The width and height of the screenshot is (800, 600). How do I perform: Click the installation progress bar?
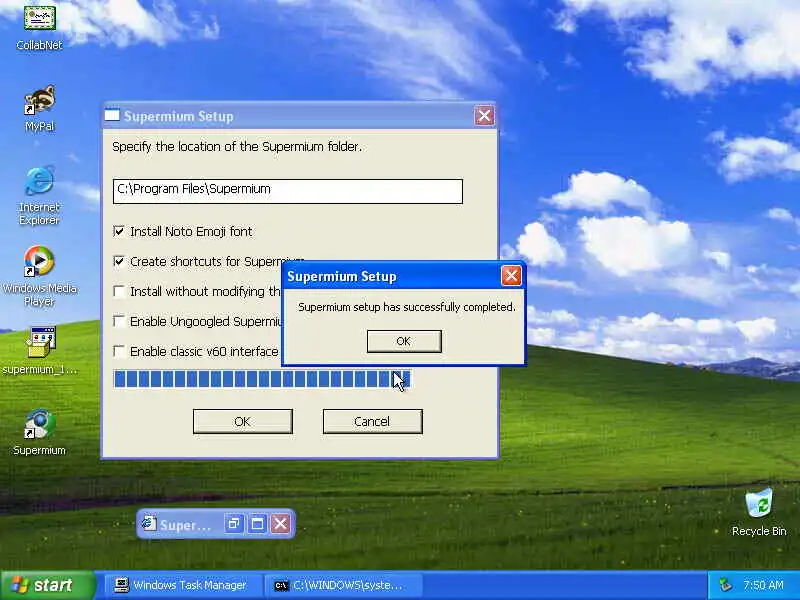coord(262,379)
